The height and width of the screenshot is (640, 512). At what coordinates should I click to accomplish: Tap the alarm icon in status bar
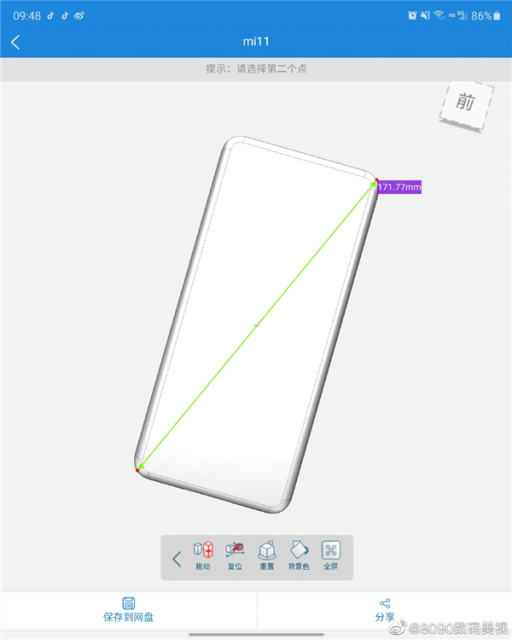(412, 16)
